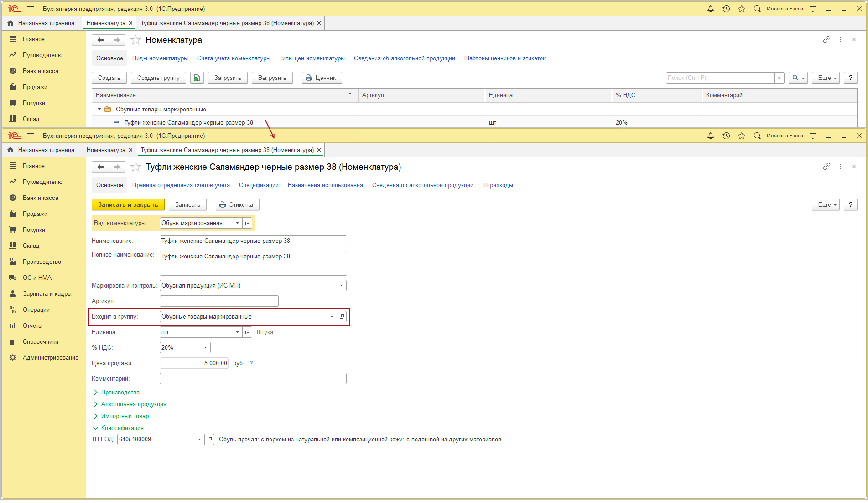
Task: Select row Туфли женские Саламандер in list
Action: pos(474,122)
